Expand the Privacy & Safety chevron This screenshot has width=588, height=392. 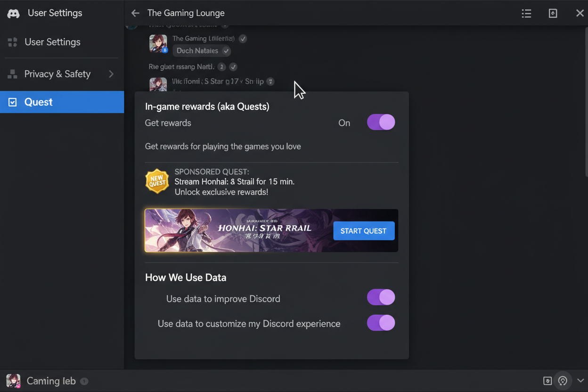pos(111,74)
